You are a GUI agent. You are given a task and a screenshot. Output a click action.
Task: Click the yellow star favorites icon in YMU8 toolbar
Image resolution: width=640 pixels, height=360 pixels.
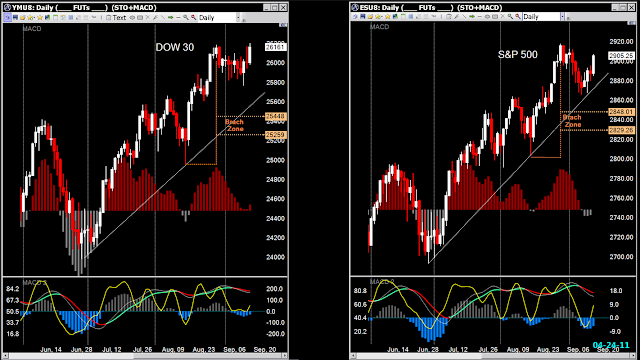tap(40, 18)
